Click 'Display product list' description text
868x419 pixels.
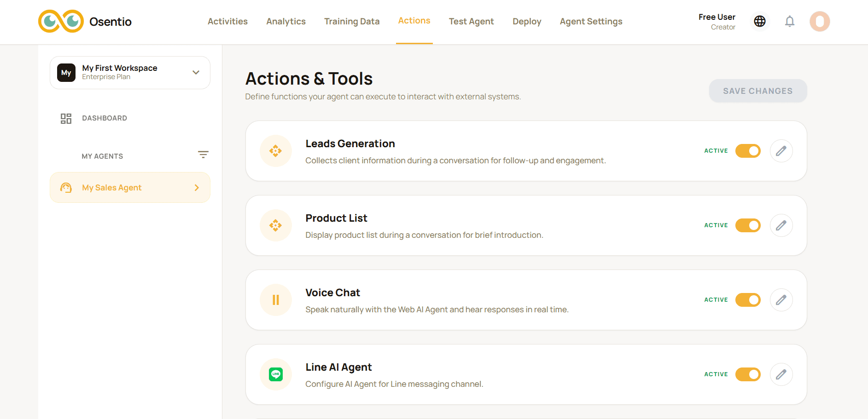coord(425,235)
